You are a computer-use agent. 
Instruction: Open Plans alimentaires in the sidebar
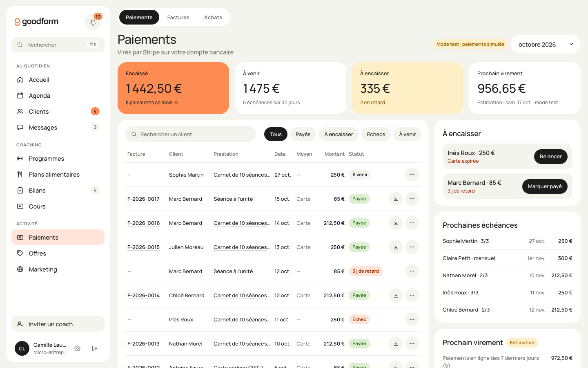[58, 175]
